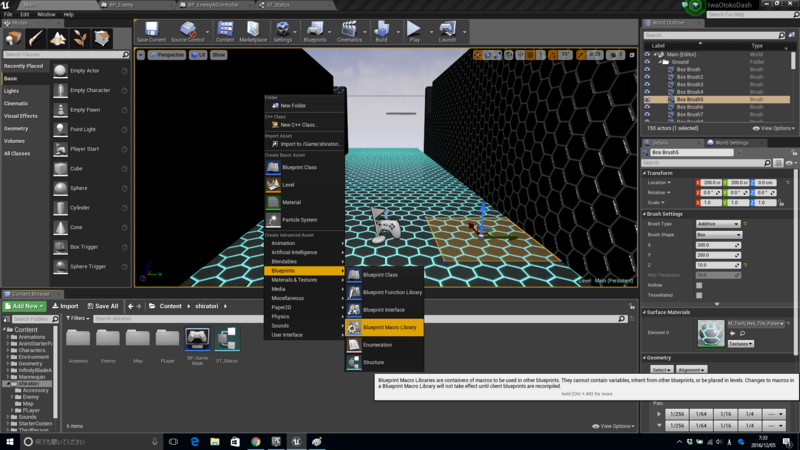Click the viewport Show button

[218, 55]
